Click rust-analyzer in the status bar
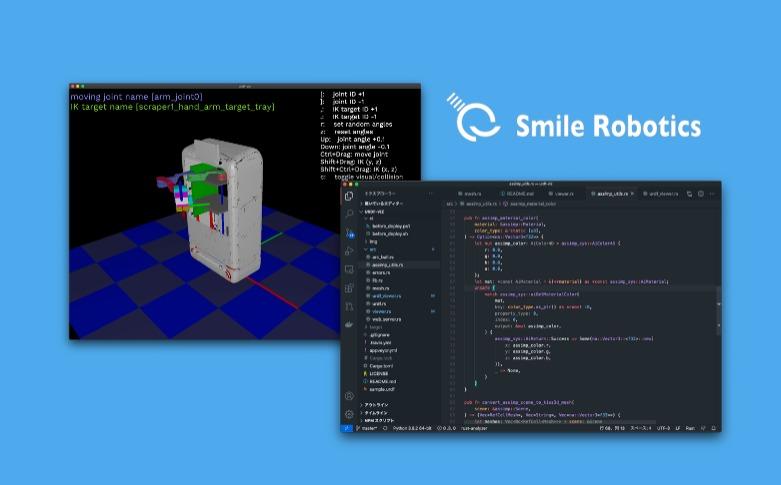Screen dimensions: 781x485 (474, 428)
